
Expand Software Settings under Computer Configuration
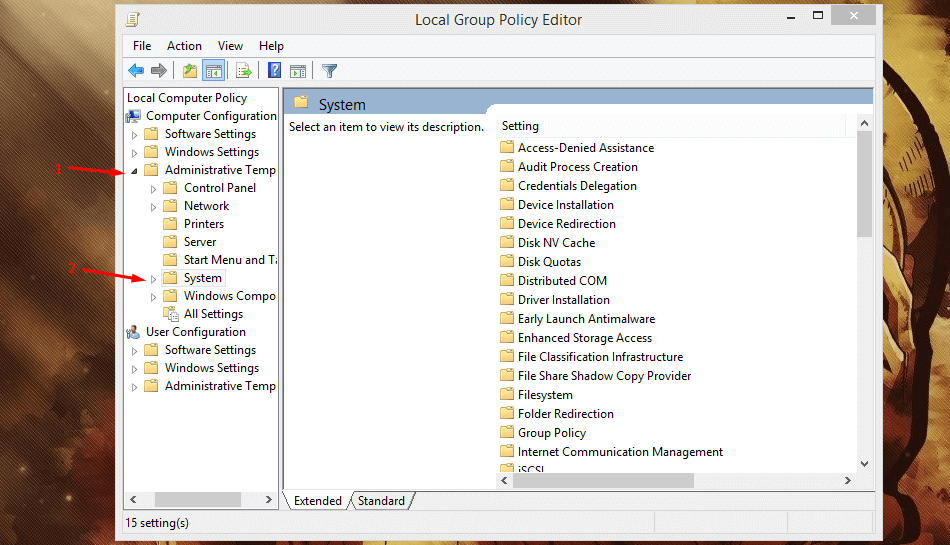point(135,134)
